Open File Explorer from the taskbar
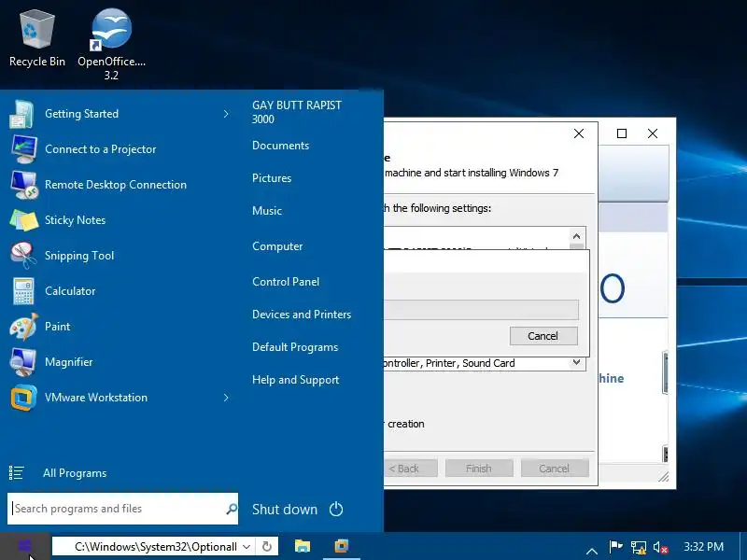This screenshot has width=747, height=560. click(x=303, y=546)
